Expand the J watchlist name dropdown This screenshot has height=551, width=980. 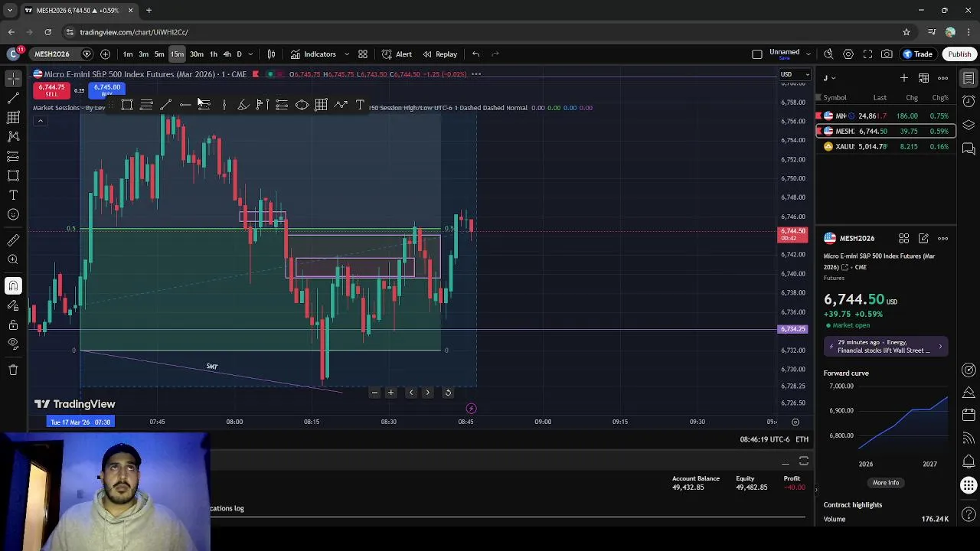click(830, 78)
